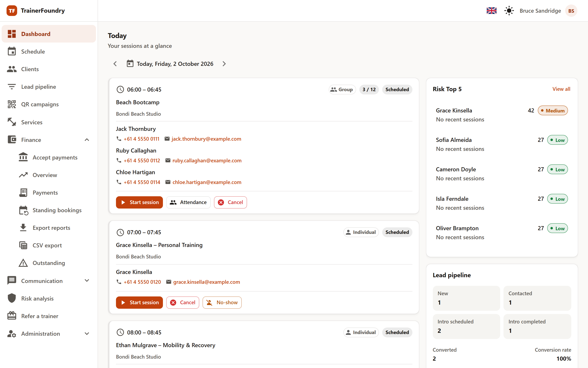Open date picker for Today, Friday
This screenshot has height=368, width=588.
tap(170, 64)
